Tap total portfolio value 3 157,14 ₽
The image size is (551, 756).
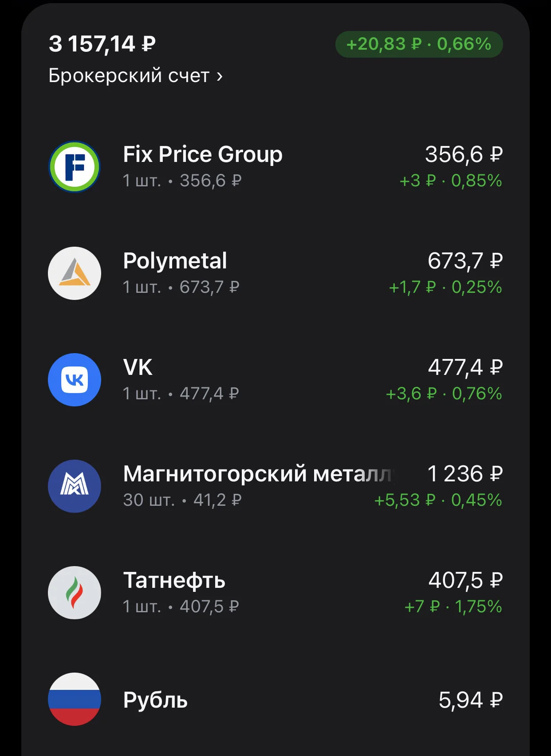pyautogui.click(x=102, y=44)
